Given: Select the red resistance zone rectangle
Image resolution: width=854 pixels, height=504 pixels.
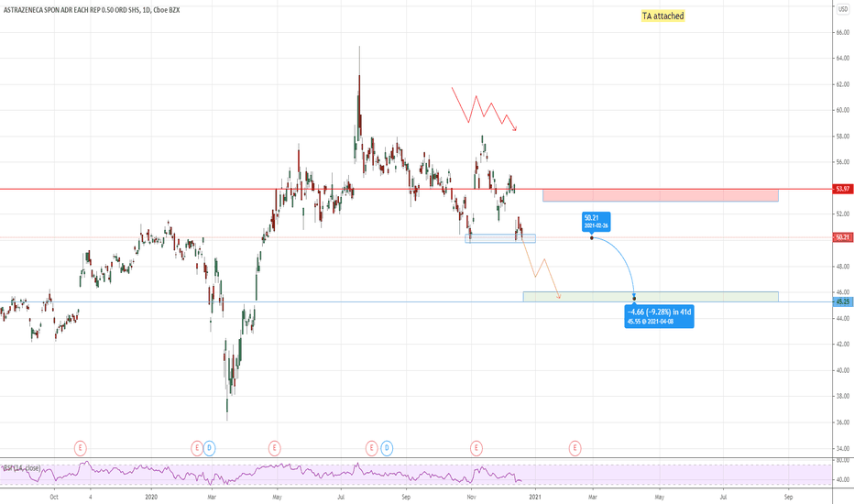Looking at the screenshot, I should click(x=660, y=195).
